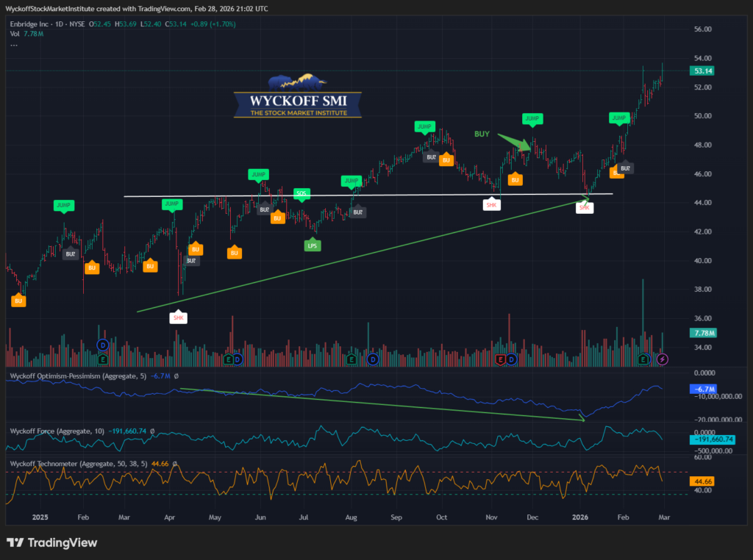
Task: Click the Enbridge Inc symbol title
Action: tap(31, 24)
